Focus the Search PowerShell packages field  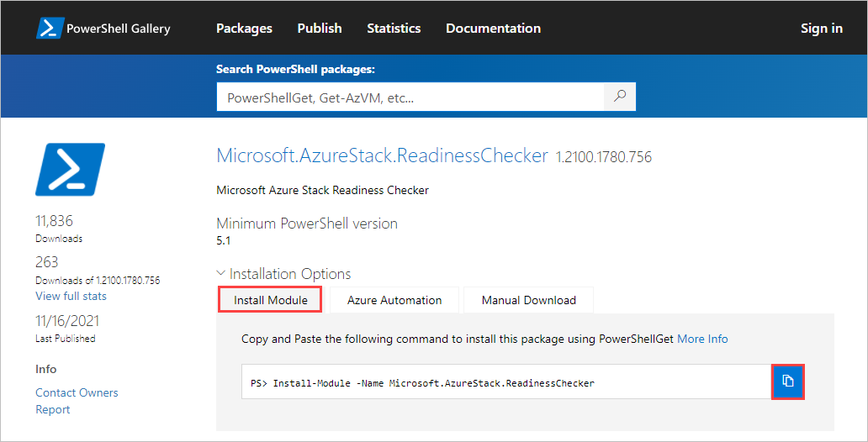pos(410,97)
